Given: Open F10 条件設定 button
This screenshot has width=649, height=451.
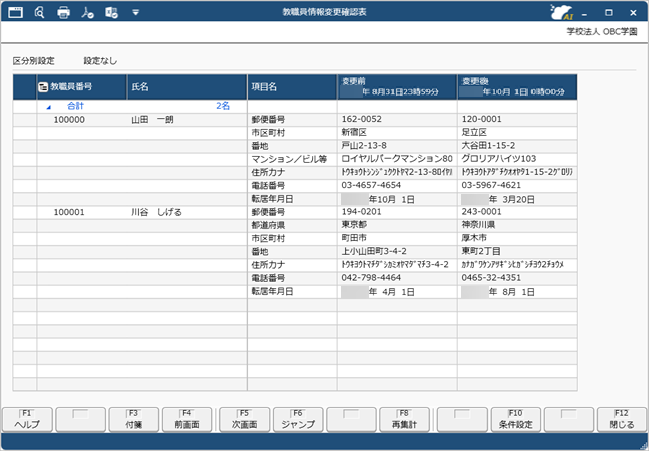Looking at the screenshot, I should tap(516, 420).
